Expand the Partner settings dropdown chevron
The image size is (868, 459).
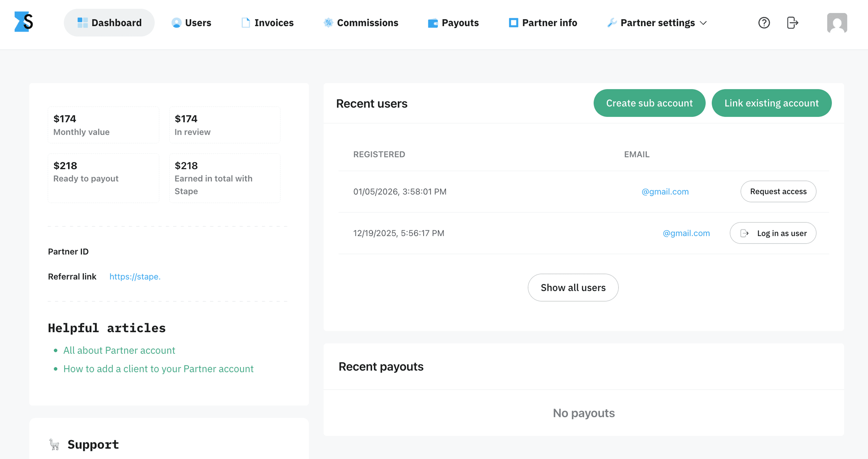tap(704, 23)
